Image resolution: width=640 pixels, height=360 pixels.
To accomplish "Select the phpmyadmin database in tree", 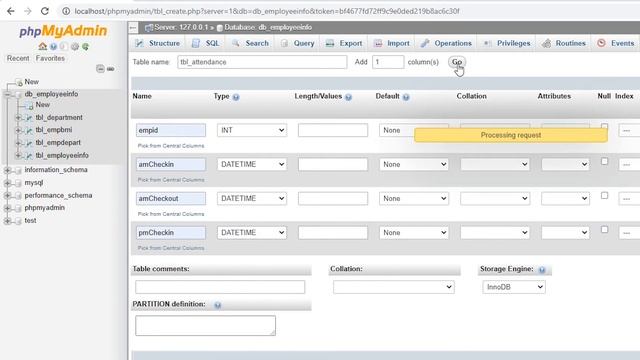I will 44,208.
